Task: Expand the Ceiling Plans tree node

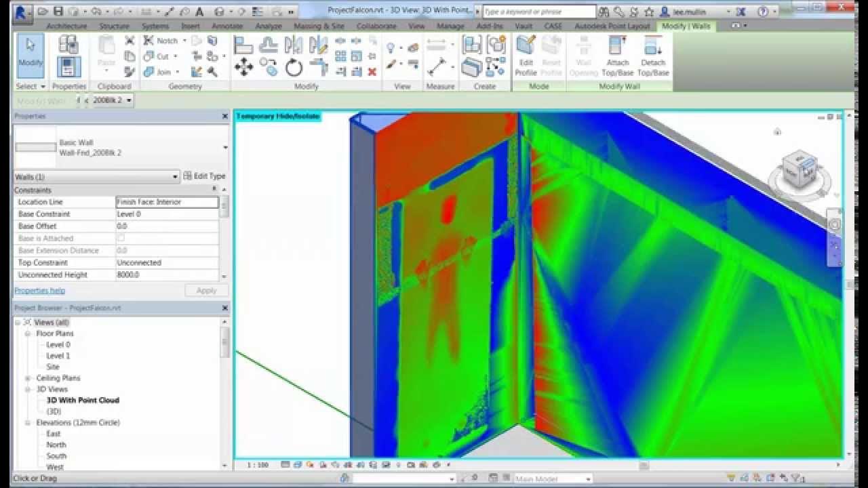Action: point(28,378)
